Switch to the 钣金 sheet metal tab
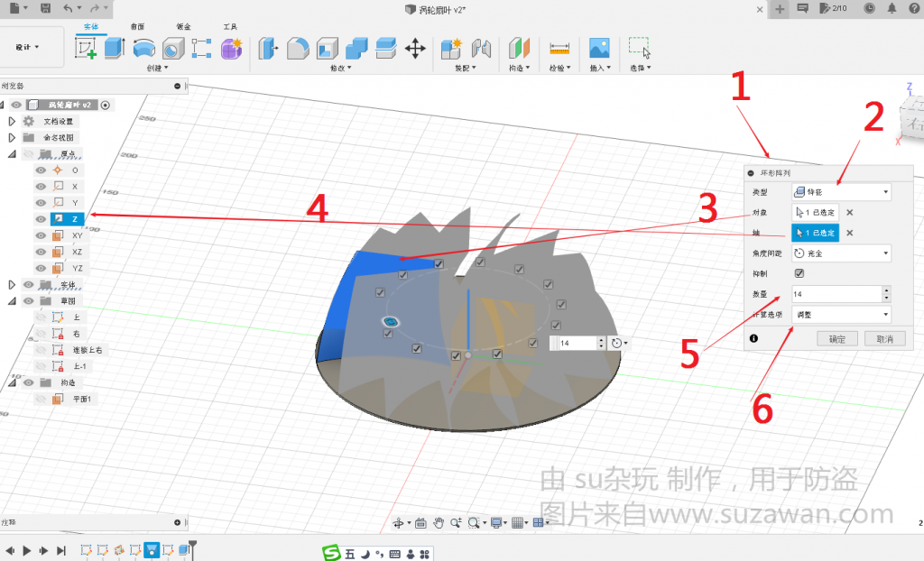 click(x=184, y=26)
